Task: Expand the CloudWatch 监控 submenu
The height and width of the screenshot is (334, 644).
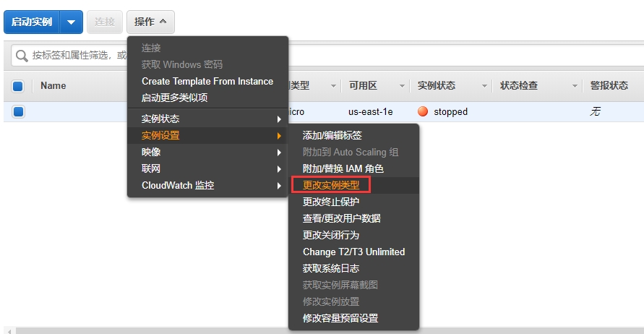Action: point(207,185)
